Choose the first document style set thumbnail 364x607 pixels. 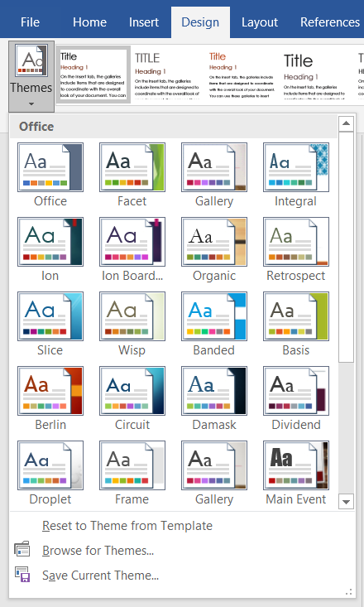tap(93, 75)
